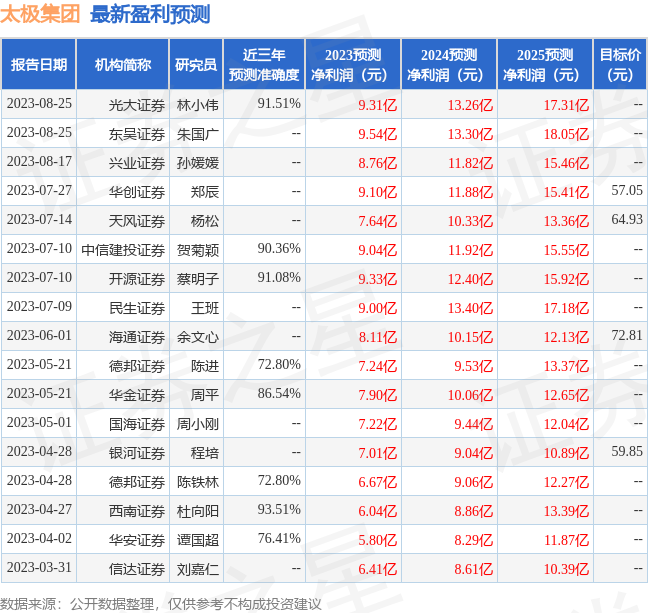Screen dimensions: 648x613
Task: Select researcher 陈进
Action: 205,366
